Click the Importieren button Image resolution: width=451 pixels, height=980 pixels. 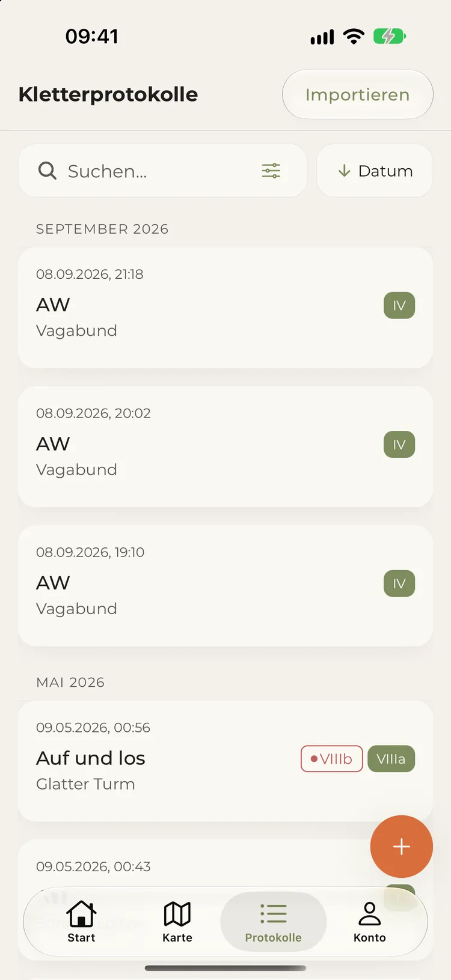coord(358,94)
